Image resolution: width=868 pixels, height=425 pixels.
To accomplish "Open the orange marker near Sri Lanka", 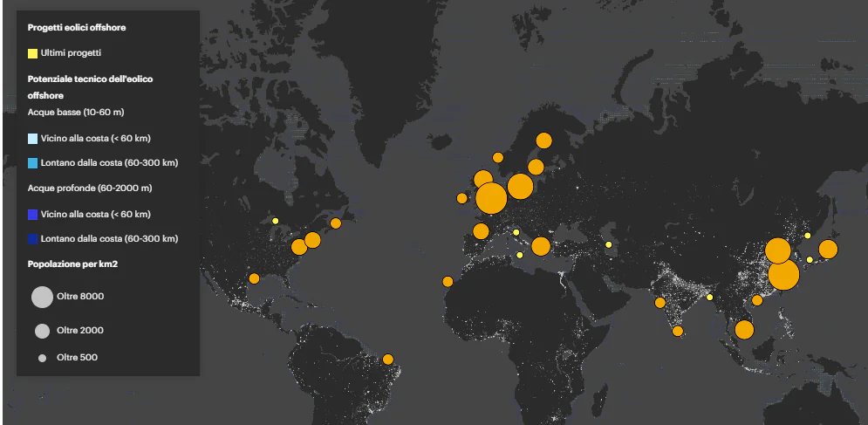I will pos(678,331).
